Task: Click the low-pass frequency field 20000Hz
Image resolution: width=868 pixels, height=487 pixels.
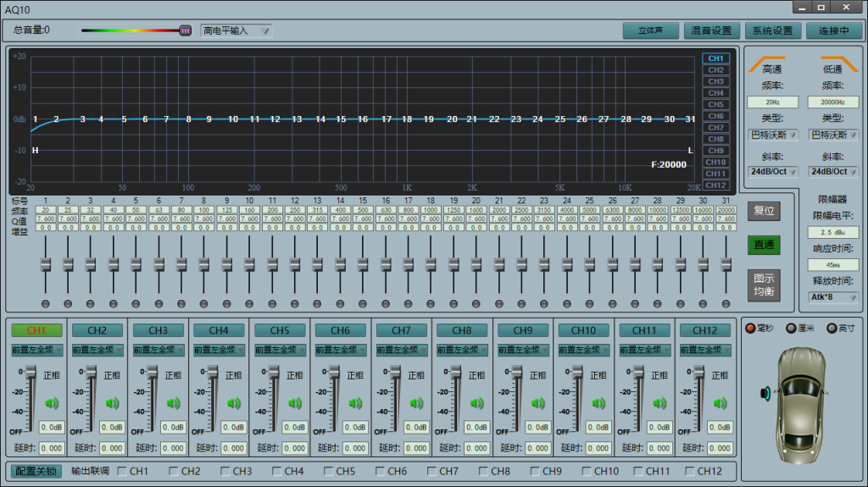Action: click(833, 102)
